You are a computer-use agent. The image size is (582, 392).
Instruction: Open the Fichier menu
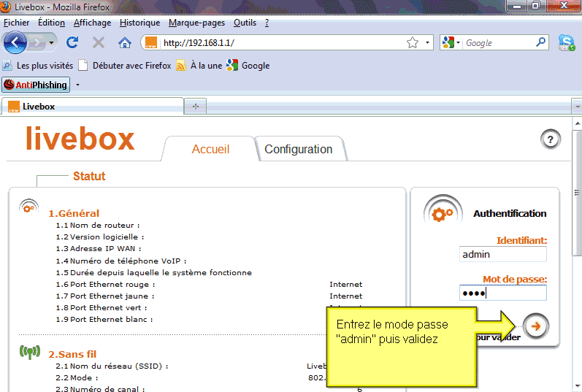click(16, 23)
